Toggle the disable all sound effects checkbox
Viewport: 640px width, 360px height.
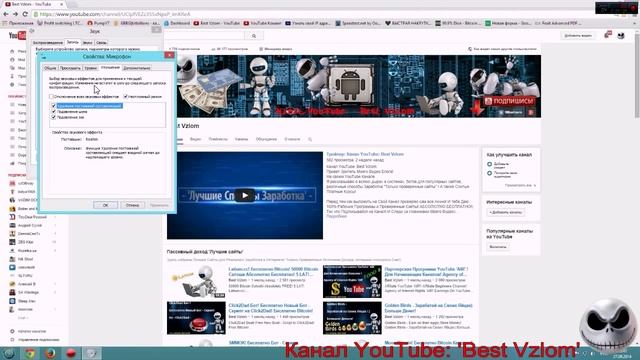pyautogui.click(x=51, y=97)
